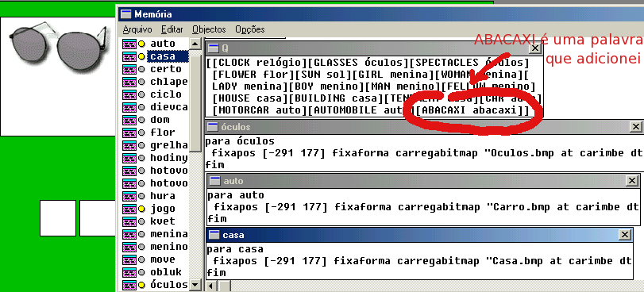Screen dimensions: 644x292
Task: Close the Q sub-window
Action: 534,48
